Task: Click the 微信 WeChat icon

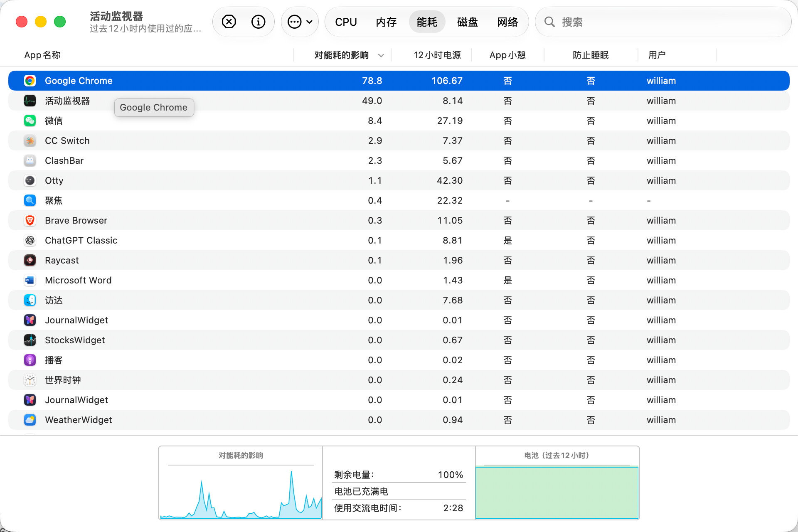Action: (x=30, y=121)
